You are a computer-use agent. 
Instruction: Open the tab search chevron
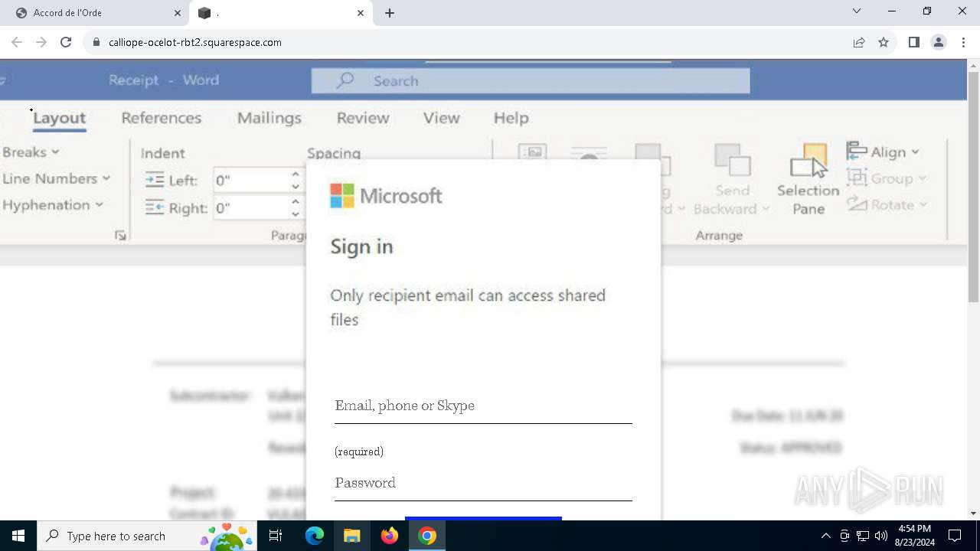click(857, 11)
